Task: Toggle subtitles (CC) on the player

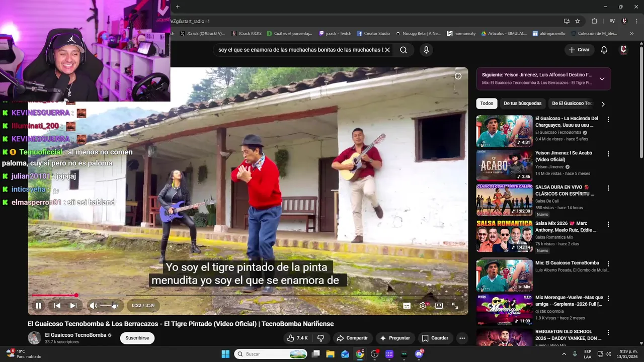Action: click(x=407, y=306)
